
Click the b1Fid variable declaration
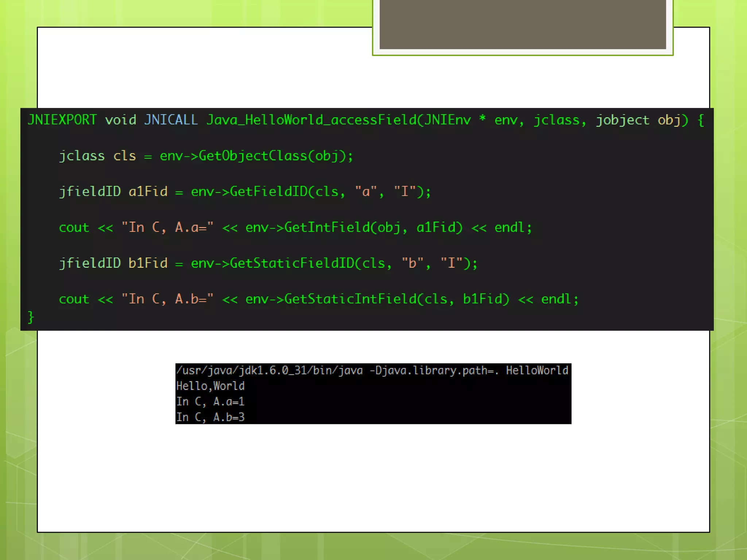click(x=148, y=263)
